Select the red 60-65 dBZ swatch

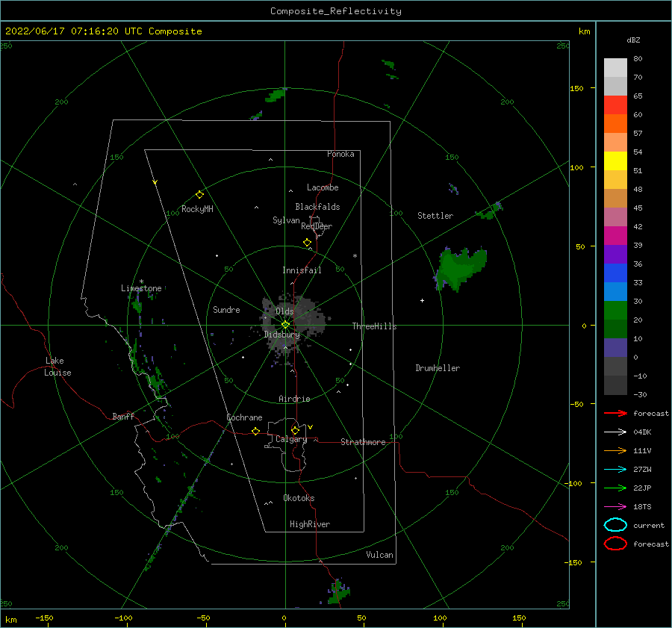pyautogui.click(x=615, y=105)
